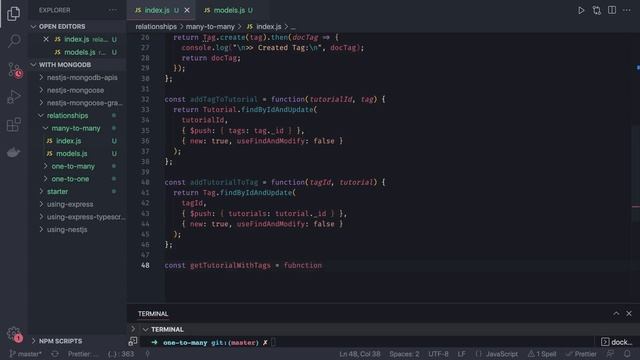Click the Prettier status beside master in status bar
The width and height of the screenshot is (640, 360).
(83, 354)
